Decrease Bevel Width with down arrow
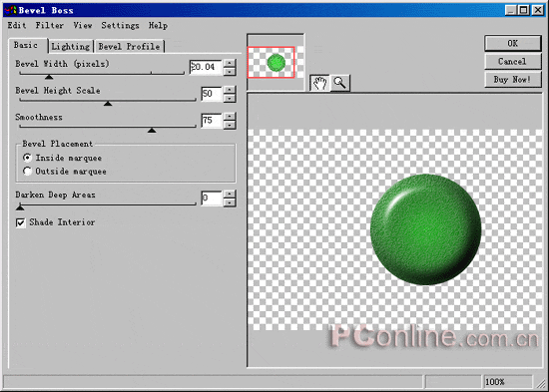 click(230, 72)
